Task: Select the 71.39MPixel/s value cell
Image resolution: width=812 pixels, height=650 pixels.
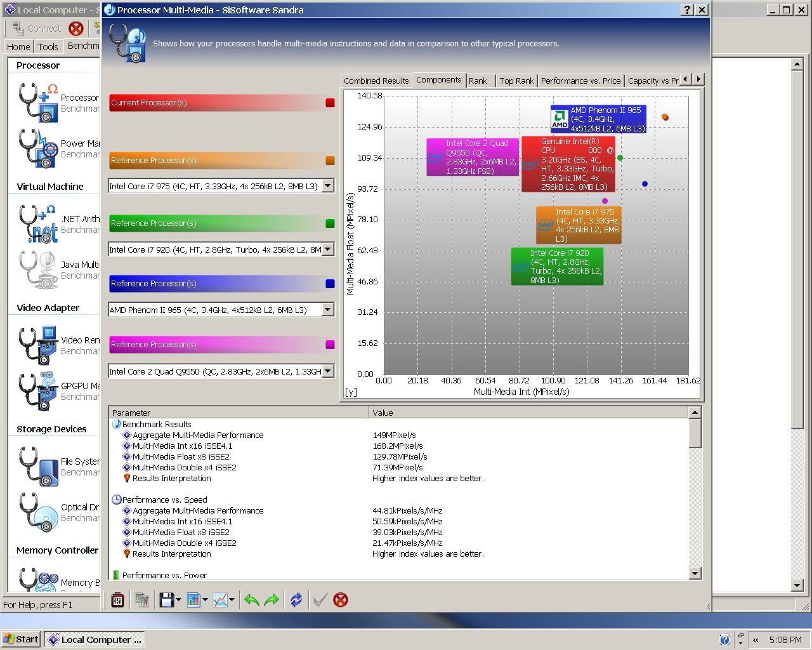Action: coord(397,467)
